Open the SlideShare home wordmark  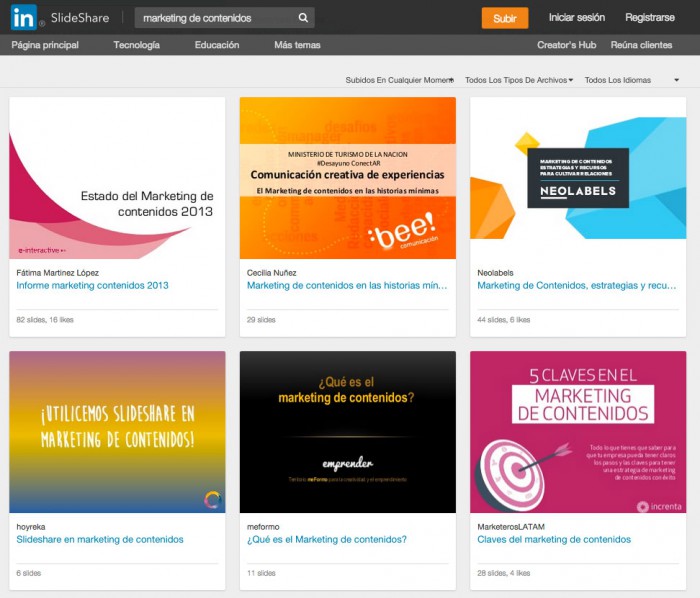80,18
